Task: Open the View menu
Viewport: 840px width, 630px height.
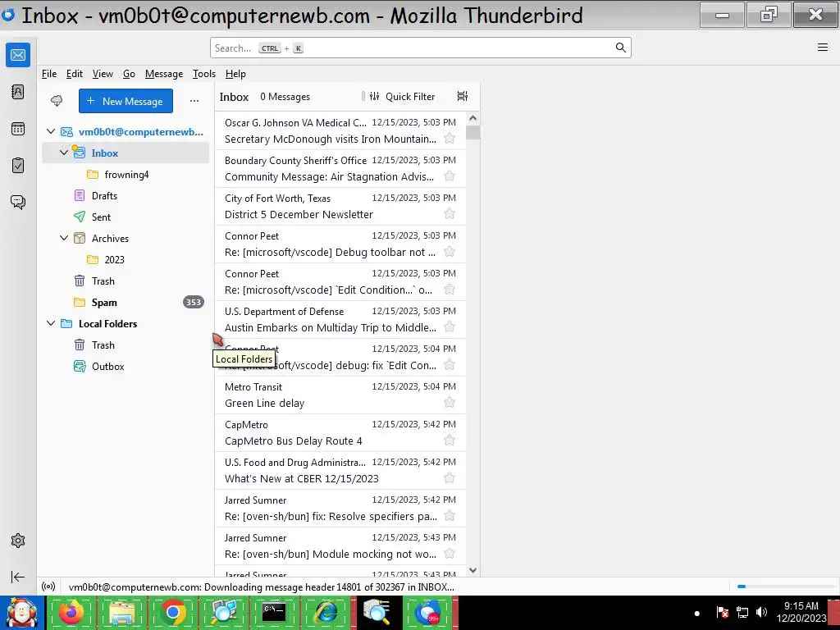Action: click(103, 74)
